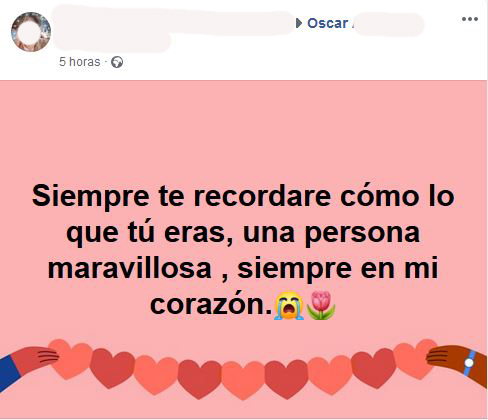
Task: Click the globe public privacy icon
Action: pos(117,62)
